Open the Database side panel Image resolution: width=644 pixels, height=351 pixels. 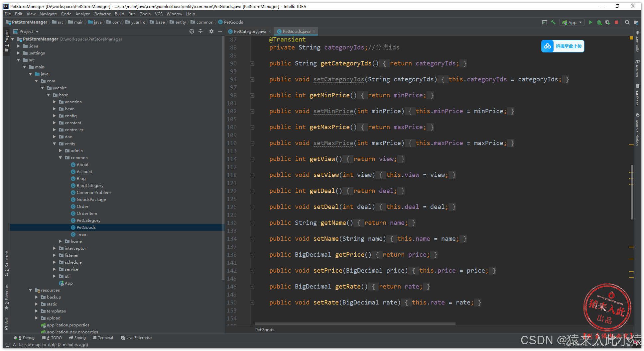pos(637,95)
